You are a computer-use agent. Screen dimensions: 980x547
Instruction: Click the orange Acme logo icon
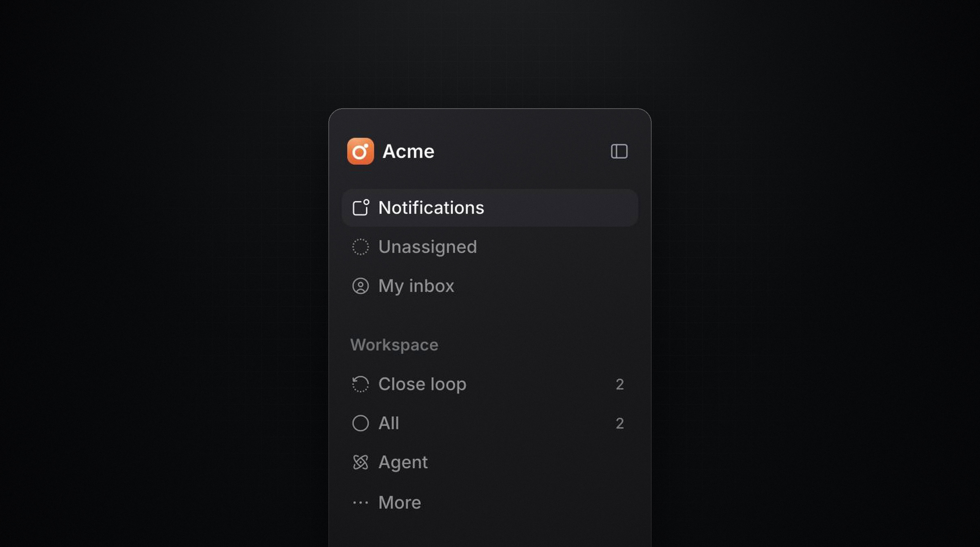[x=360, y=151]
